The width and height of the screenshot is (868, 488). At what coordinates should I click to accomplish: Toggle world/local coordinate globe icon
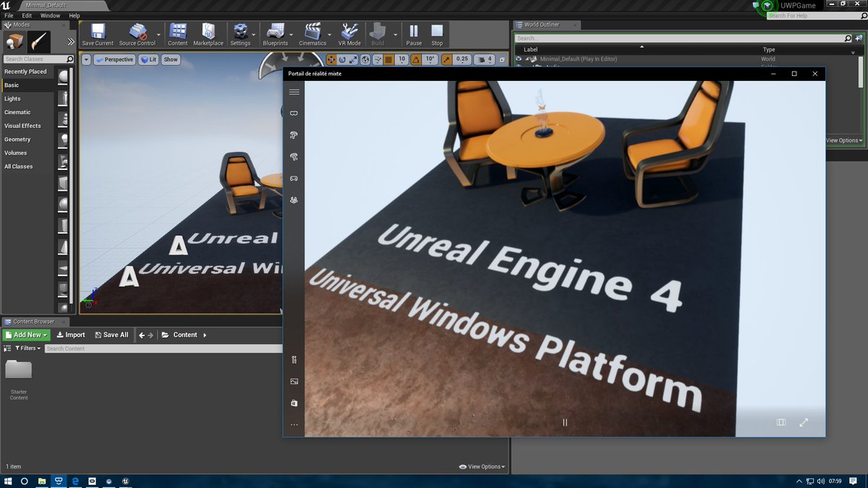tap(365, 59)
